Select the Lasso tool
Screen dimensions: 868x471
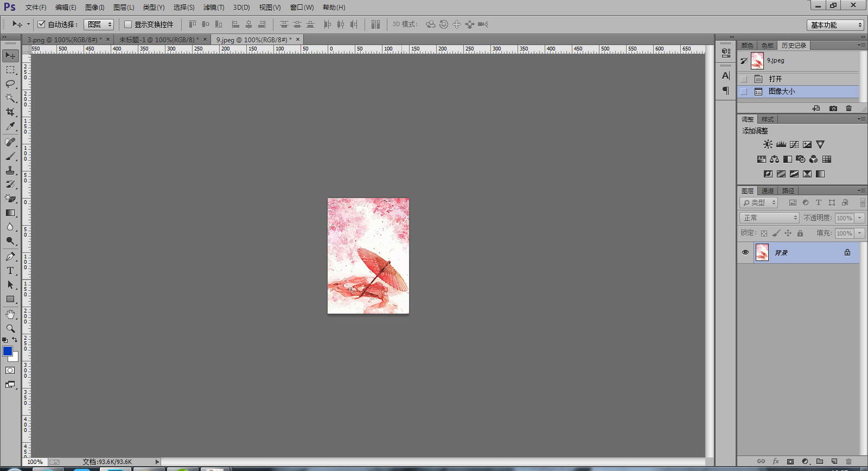(x=10, y=84)
